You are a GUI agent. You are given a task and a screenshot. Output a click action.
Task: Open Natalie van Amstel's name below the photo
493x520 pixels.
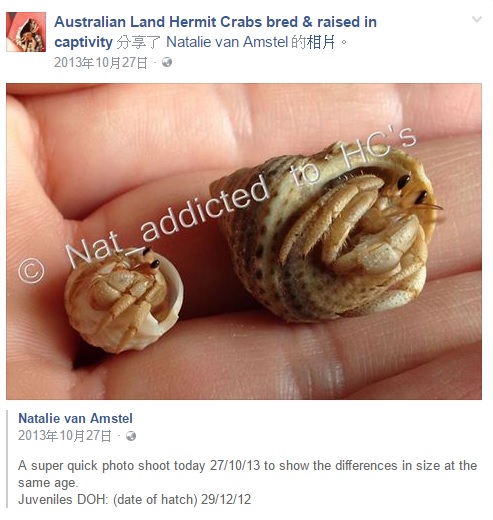pos(75,418)
